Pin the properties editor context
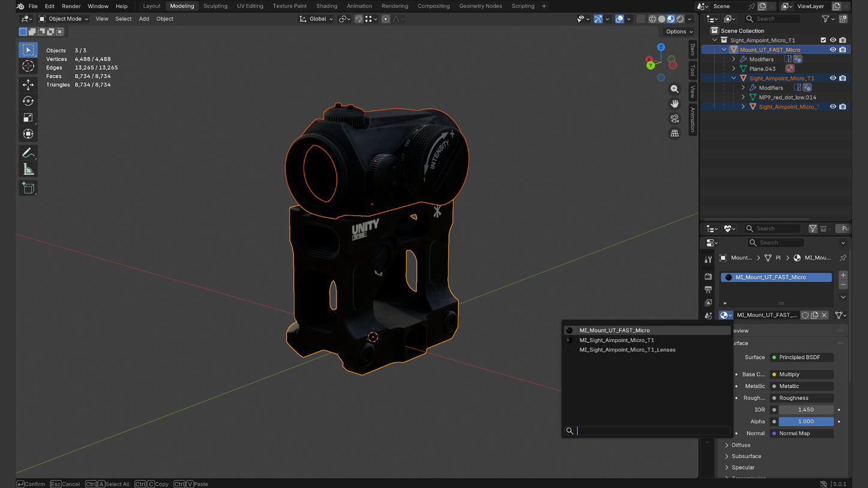Image resolution: width=868 pixels, height=488 pixels. 843,258
